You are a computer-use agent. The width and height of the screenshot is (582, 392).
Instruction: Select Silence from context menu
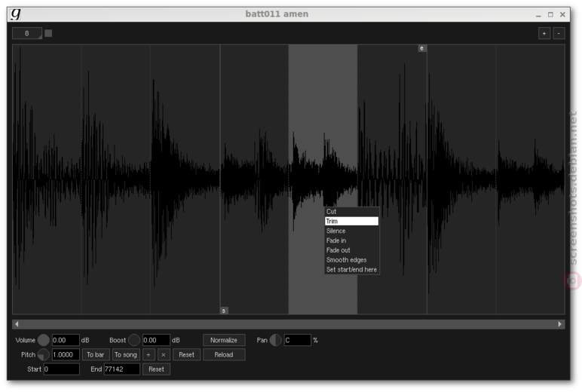pyautogui.click(x=351, y=231)
